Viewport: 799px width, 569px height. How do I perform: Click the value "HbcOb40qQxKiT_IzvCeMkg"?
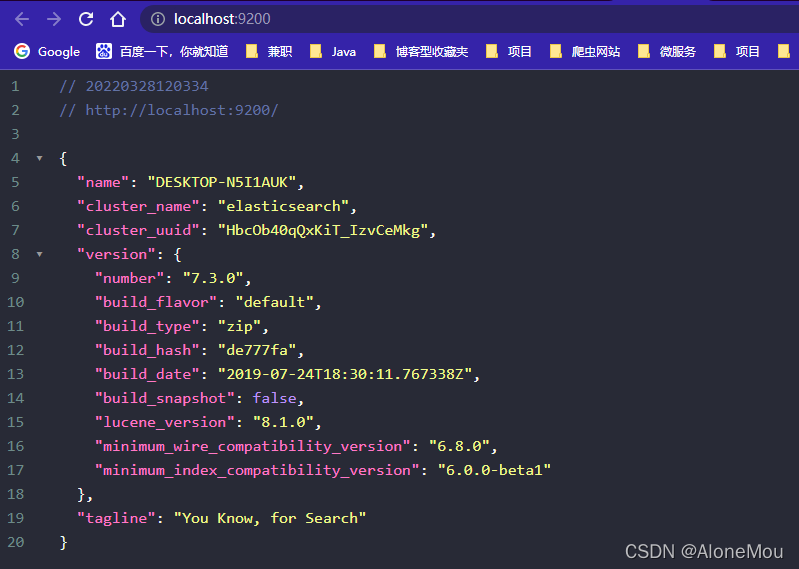point(323,230)
